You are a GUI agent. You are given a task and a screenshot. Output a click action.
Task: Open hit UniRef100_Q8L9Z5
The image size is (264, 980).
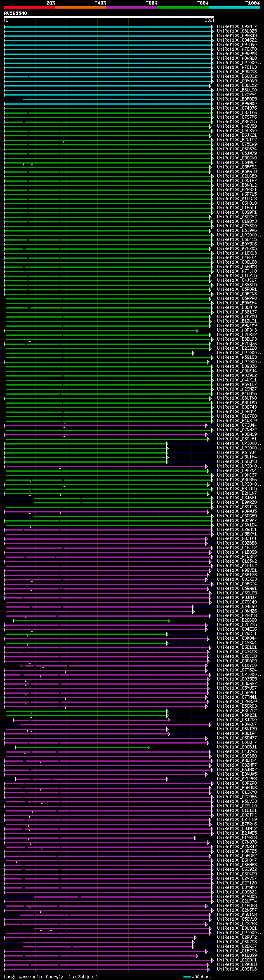pos(237,31)
